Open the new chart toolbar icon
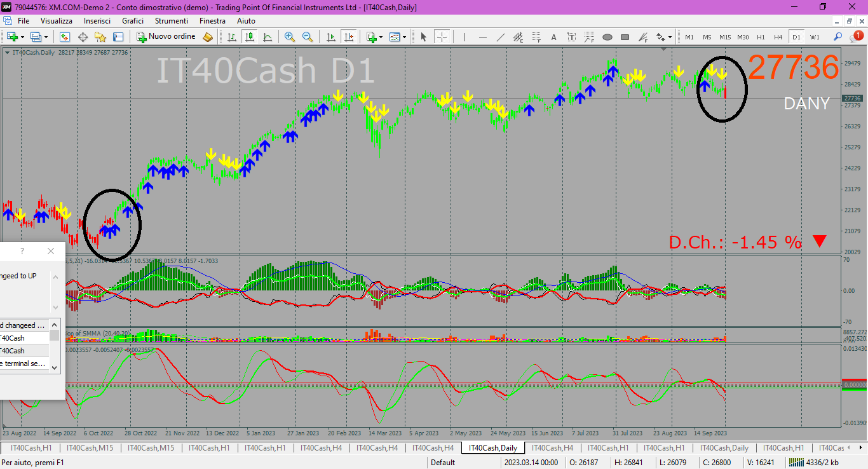Image resolution: width=868 pixels, height=469 pixels. pyautogui.click(x=11, y=37)
